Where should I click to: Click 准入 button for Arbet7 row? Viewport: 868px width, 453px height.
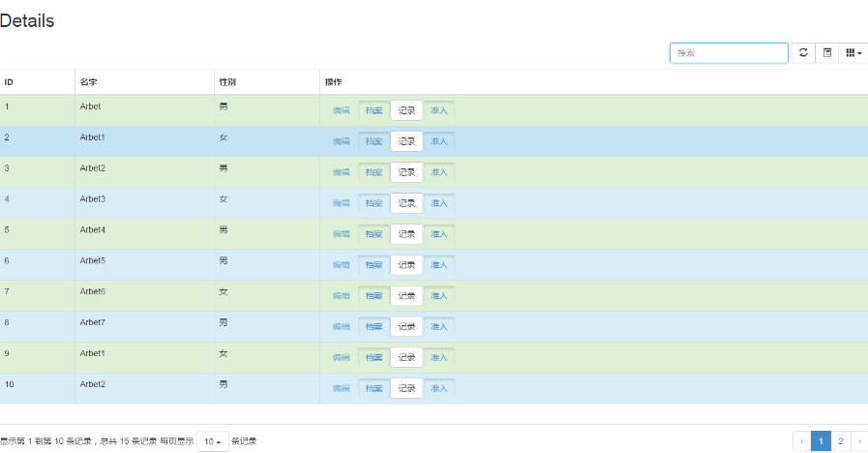coord(439,327)
